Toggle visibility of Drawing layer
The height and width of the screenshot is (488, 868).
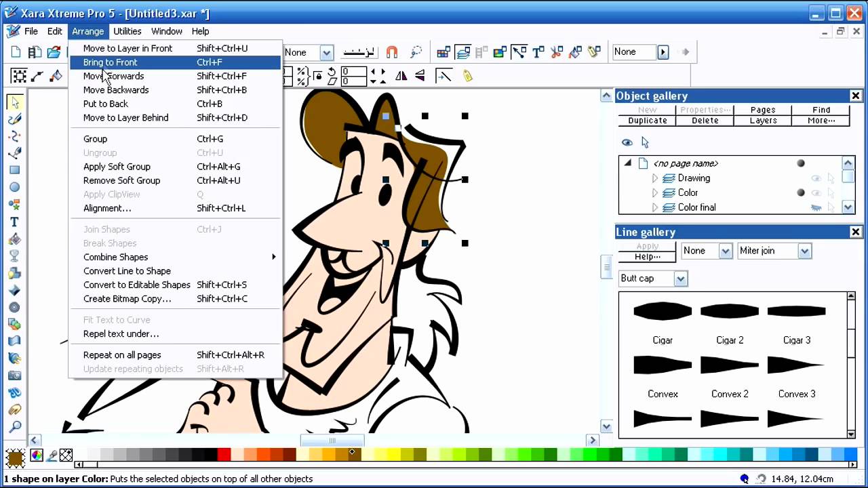click(816, 178)
